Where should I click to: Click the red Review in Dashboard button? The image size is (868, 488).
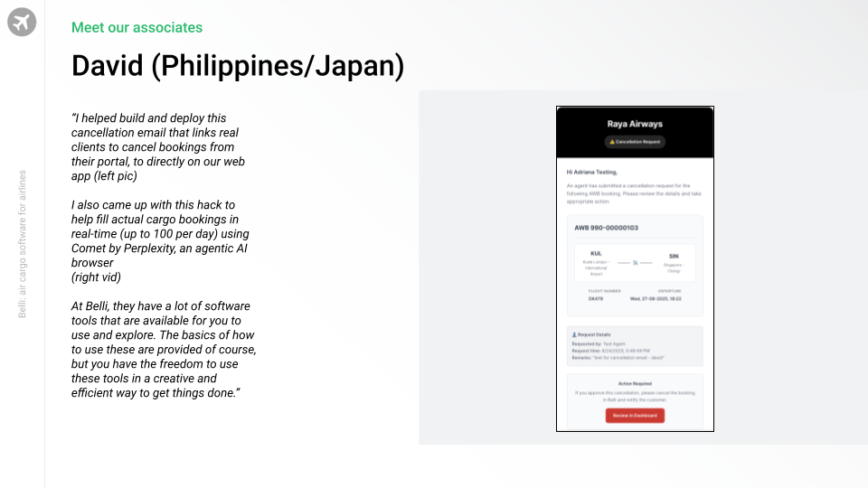pyautogui.click(x=635, y=416)
